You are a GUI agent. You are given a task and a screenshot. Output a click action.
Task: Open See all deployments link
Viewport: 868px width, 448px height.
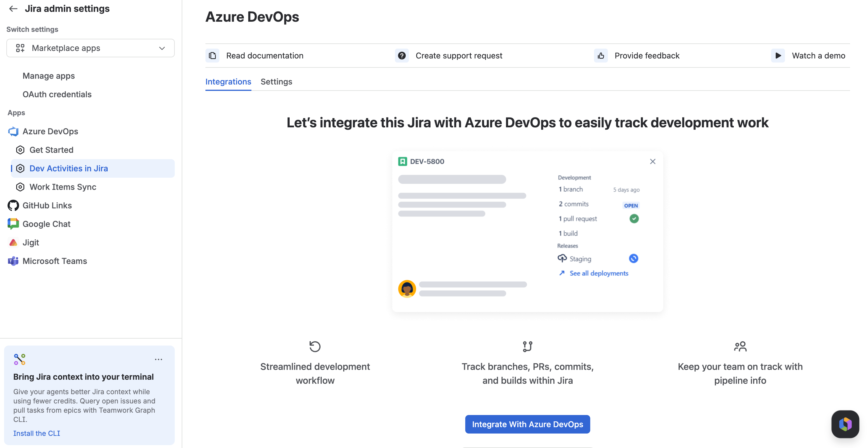click(599, 273)
